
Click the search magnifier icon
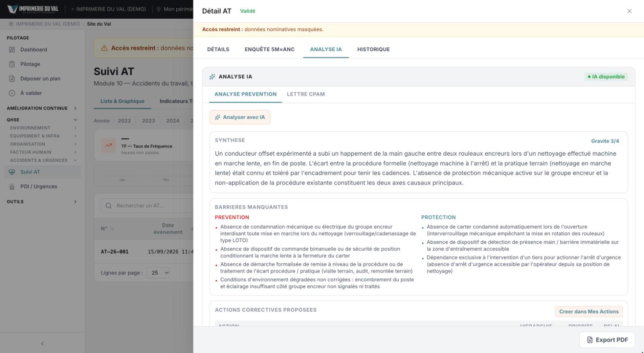(x=109, y=206)
